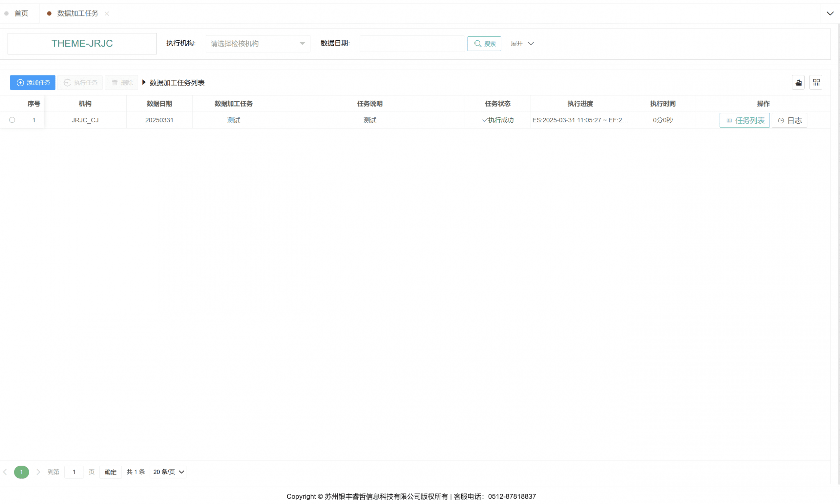
Task: Open 任务列表 for the JRJC_CJ row
Action: click(x=744, y=120)
